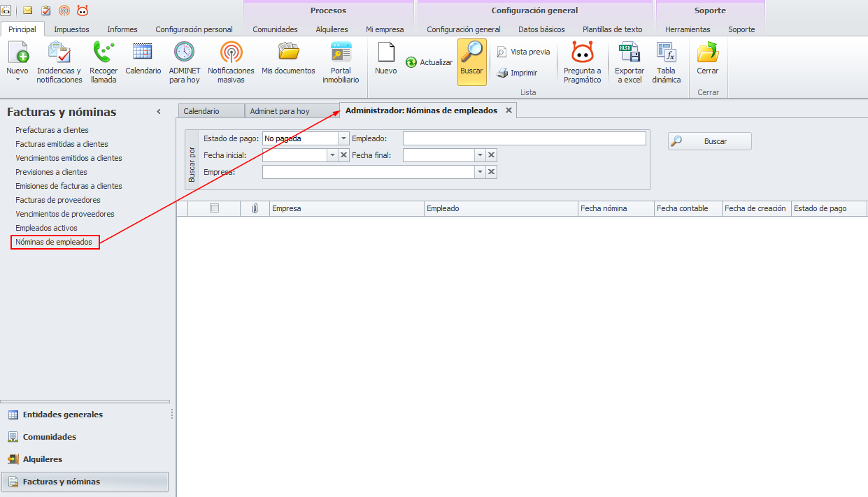Open Empleados activos
Viewport: 868px width, 497px height.
tap(46, 228)
